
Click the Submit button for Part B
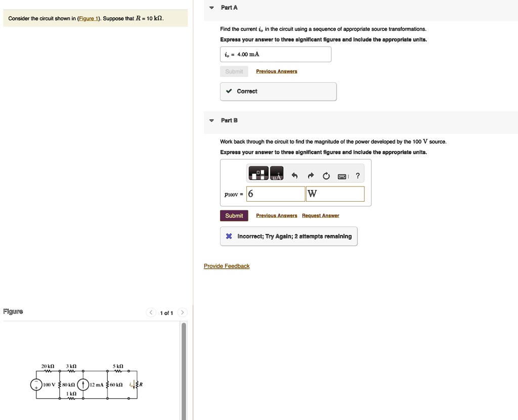(x=234, y=215)
